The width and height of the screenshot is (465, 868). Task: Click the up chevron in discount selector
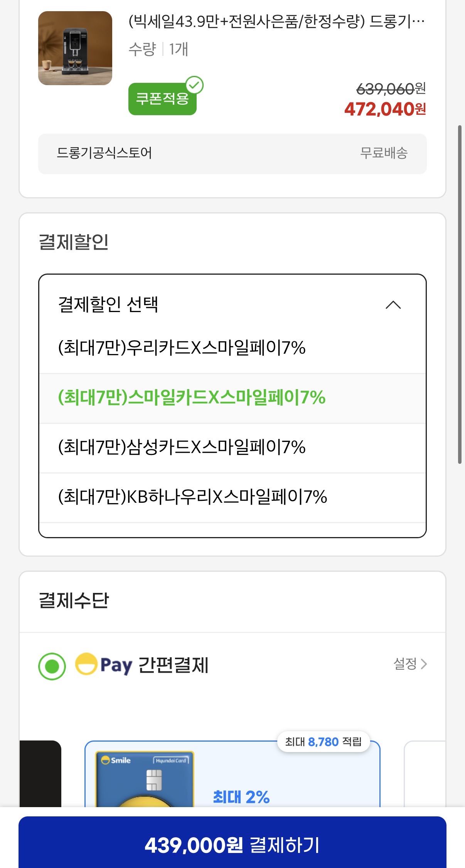[x=393, y=305]
